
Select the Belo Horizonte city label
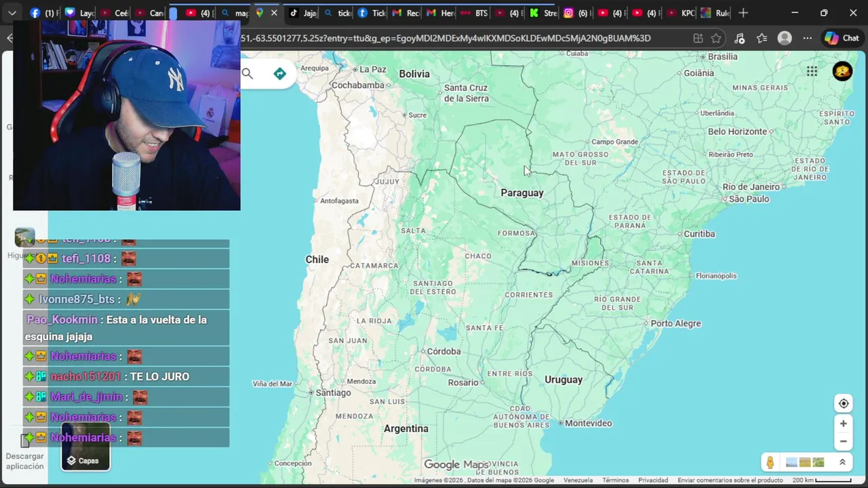tap(738, 131)
